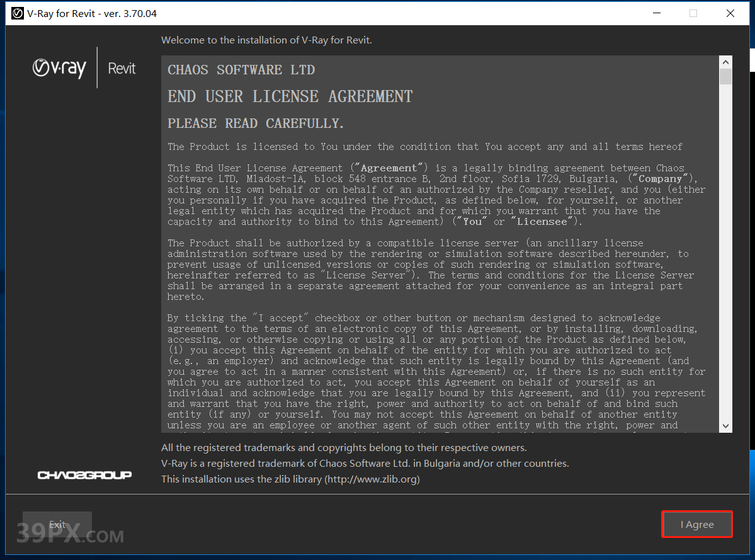Screen dimensions: 755x560
Task: Click the license scrollbar down arrow
Action: pyautogui.click(x=725, y=426)
